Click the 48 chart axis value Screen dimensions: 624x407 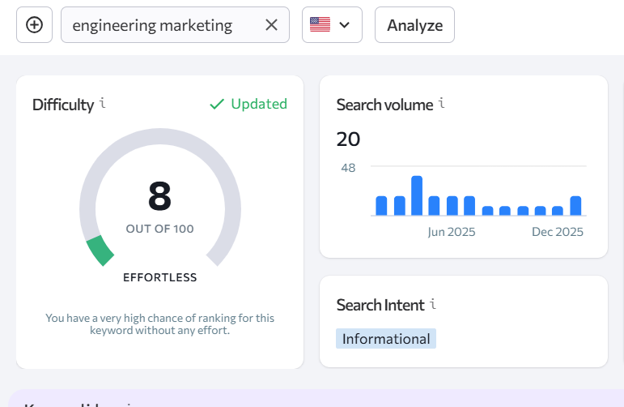(x=348, y=168)
